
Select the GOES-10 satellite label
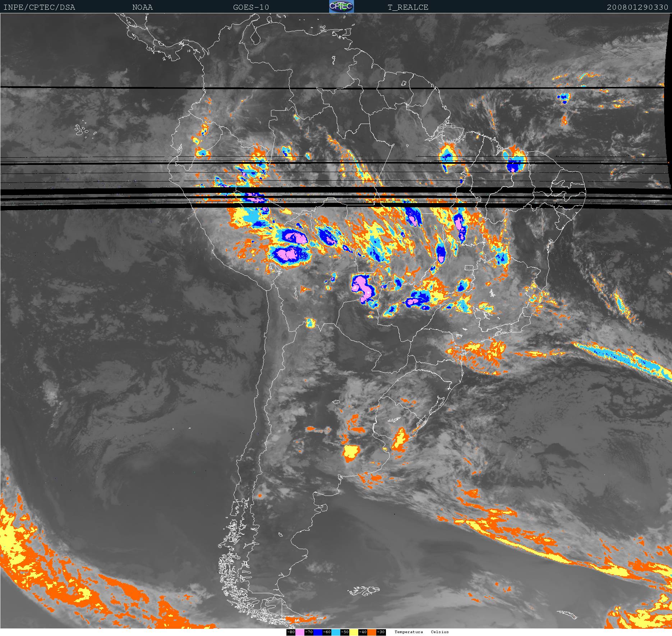point(251,7)
